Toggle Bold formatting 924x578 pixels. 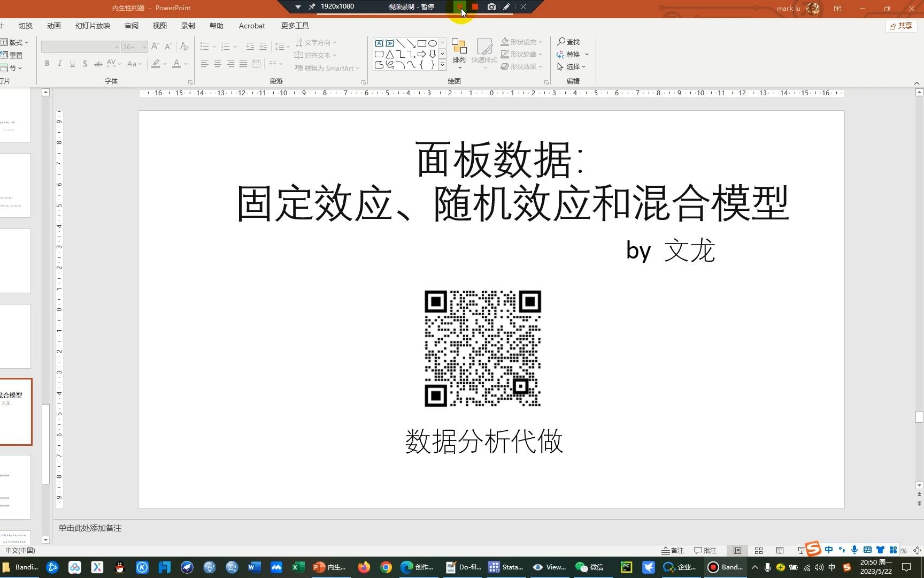[47, 64]
